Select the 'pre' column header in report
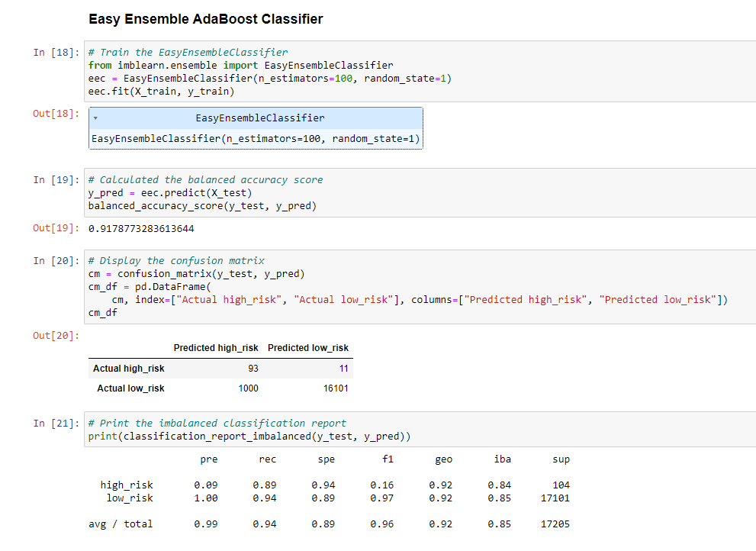This screenshot has height=551, width=756. pyautogui.click(x=209, y=459)
